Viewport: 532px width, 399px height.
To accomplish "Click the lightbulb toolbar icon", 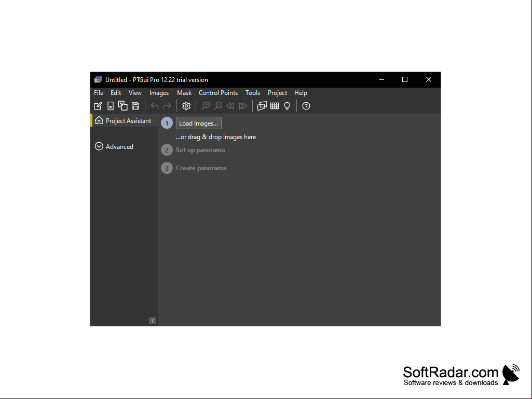I will coord(287,106).
